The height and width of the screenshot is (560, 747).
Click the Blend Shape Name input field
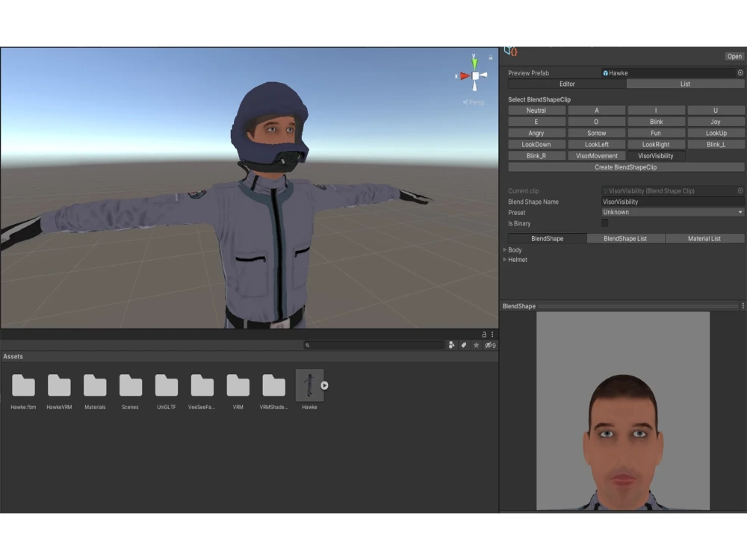[x=673, y=202]
